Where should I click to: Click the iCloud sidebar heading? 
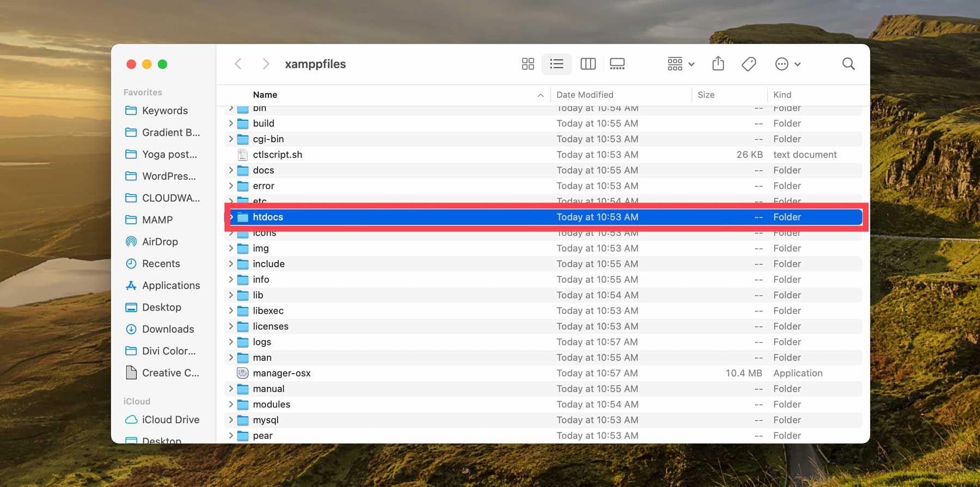(x=137, y=401)
